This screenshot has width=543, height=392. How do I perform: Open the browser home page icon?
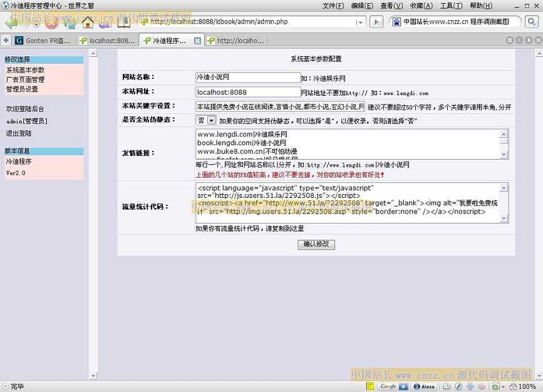click(88, 22)
